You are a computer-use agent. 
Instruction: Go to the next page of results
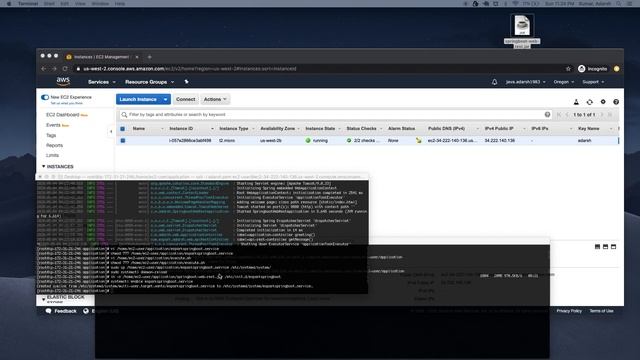602,115
